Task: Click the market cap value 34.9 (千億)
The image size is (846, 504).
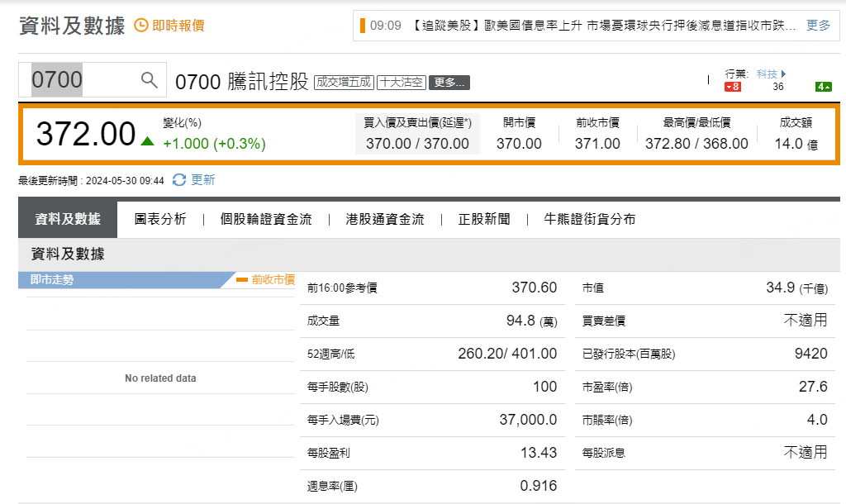Action: pos(797,288)
